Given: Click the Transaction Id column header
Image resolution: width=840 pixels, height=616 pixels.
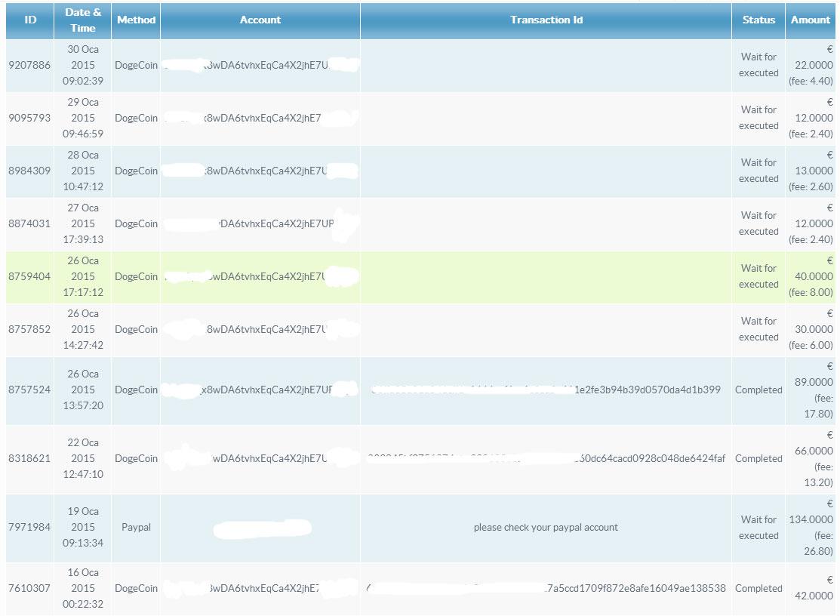Looking at the screenshot, I should click(546, 20).
